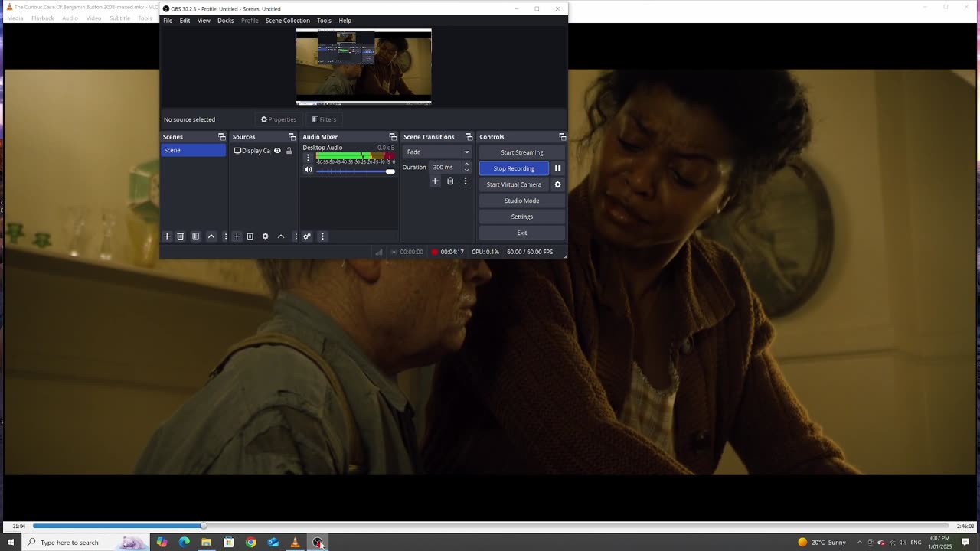Open more options in the Sources toolbar
Screen dimensions: 980x551
tap(296, 236)
